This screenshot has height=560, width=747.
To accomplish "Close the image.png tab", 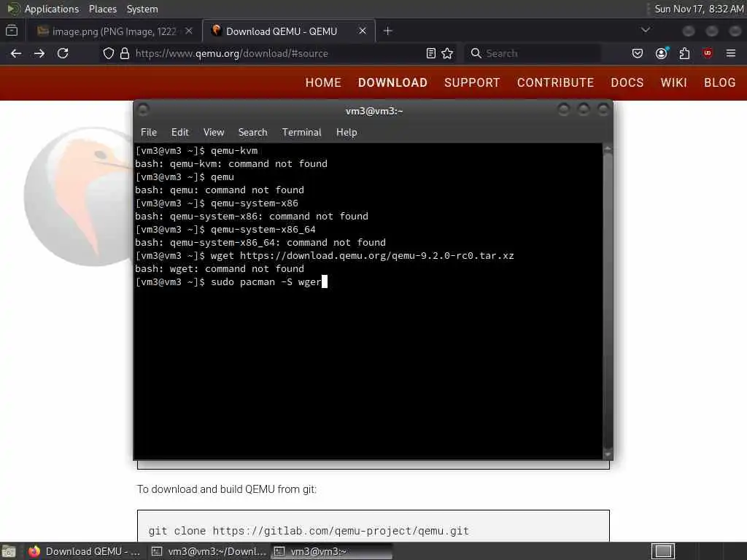I will [x=189, y=31].
